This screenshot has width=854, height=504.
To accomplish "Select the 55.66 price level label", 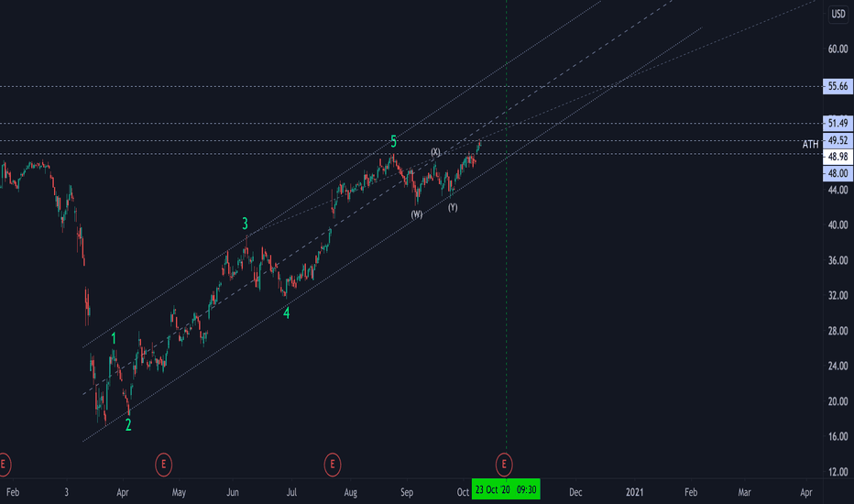I will point(838,86).
